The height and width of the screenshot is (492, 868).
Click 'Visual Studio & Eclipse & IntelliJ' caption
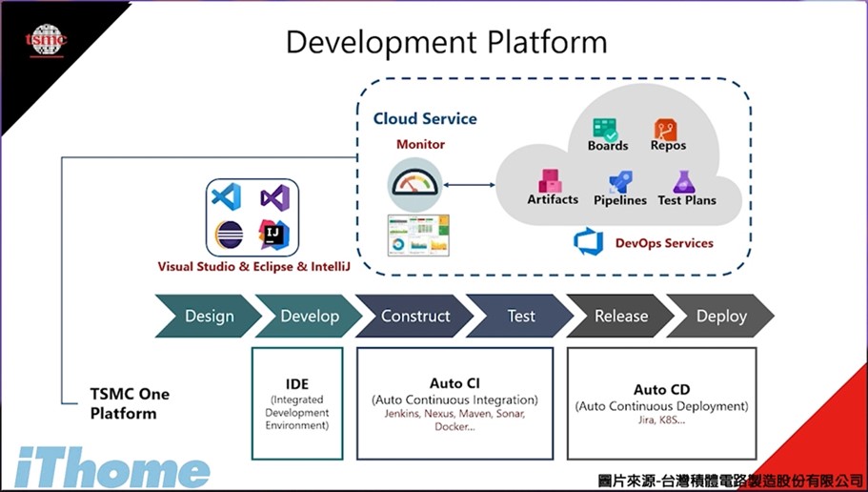254,267
